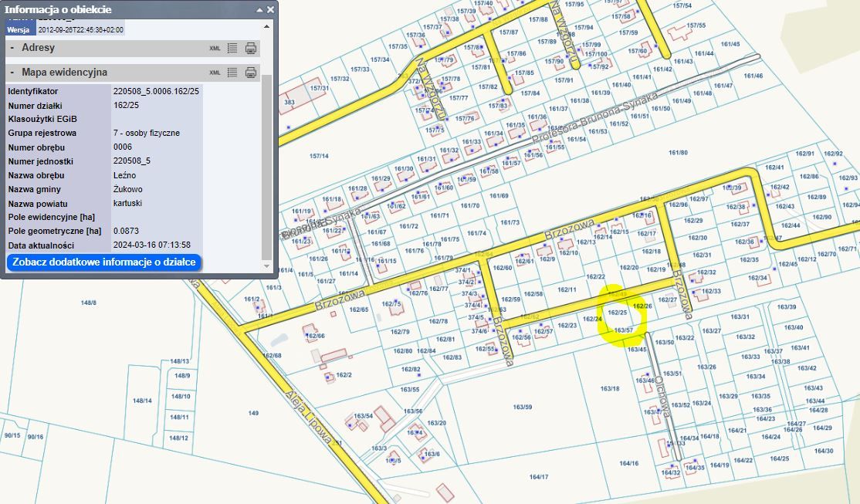Click the Numer działki label
This screenshot has width=860, height=504.
point(35,105)
